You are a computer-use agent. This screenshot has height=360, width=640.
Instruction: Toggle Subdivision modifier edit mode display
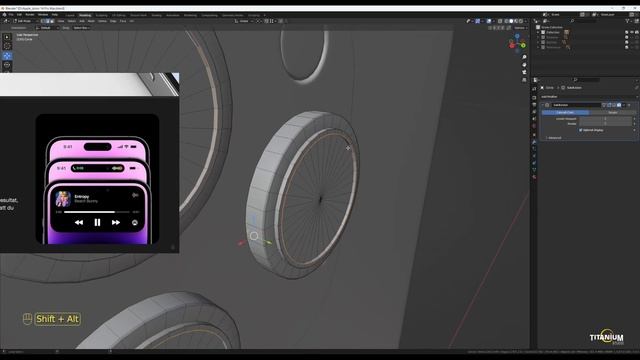tap(609, 105)
